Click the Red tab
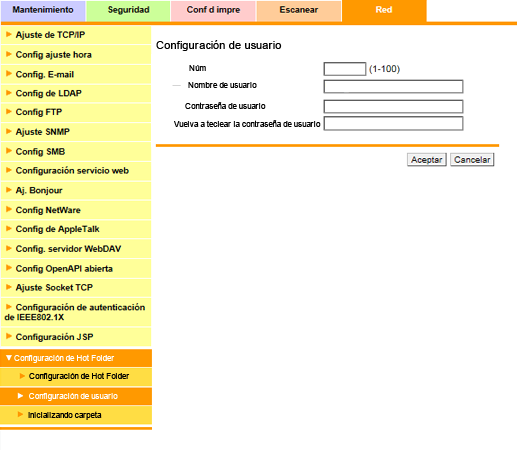This screenshot has width=517, height=450. (384, 10)
